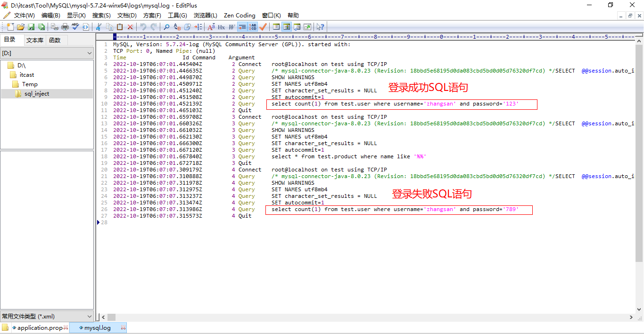Image resolution: width=644 pixels, height=334 pixels.
Task: Open the 方案(F) menu
Action: click(x=152, y=16)
